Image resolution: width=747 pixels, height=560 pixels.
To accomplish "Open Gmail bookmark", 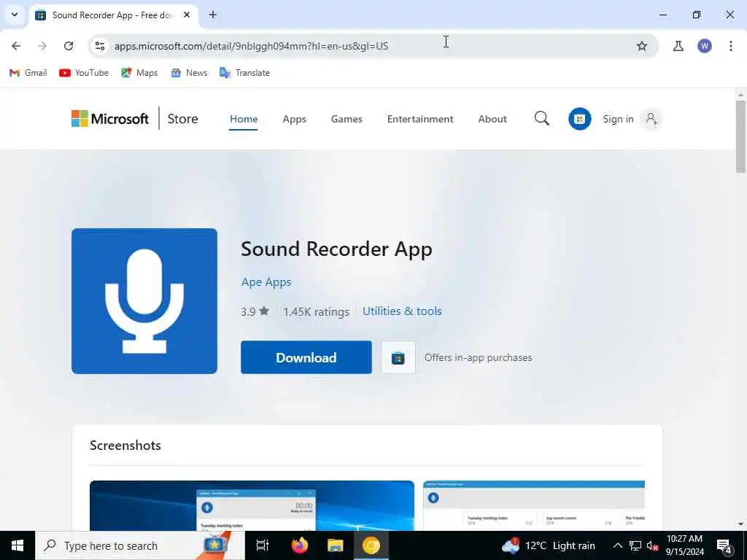I will [28, 73].
